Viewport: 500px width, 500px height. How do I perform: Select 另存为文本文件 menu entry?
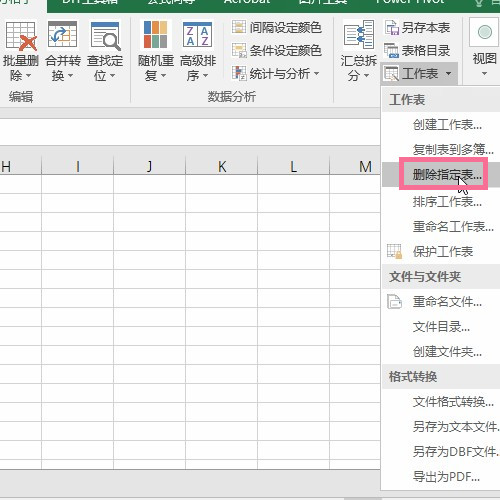tap(440, 427)
